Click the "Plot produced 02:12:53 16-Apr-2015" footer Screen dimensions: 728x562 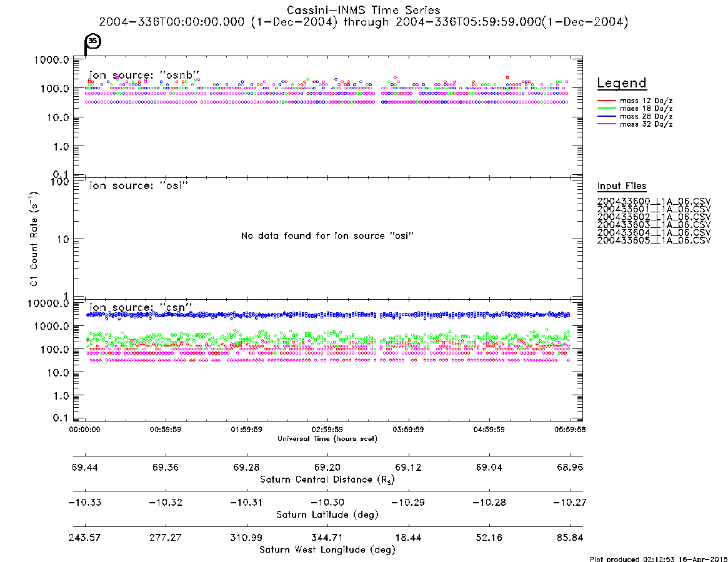(x=659, y=559)
